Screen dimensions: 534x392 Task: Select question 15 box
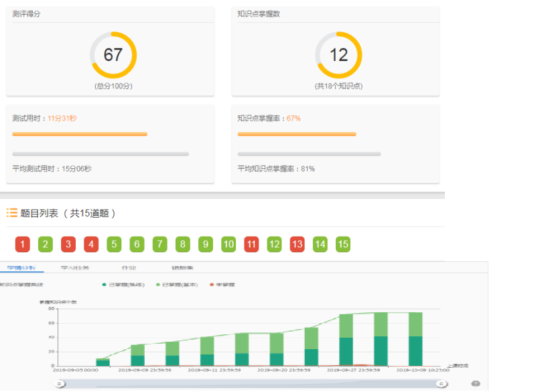click(x=342, y=245)
